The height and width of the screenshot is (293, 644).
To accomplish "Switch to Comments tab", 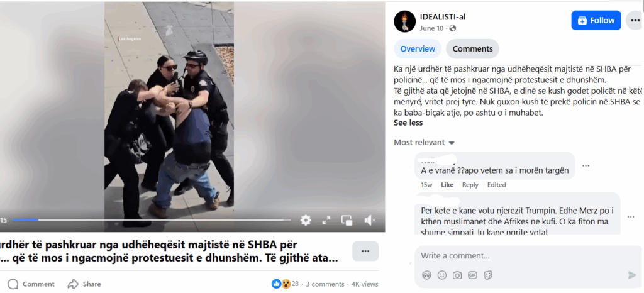I will pyautogui.click(x=472, y=49).
